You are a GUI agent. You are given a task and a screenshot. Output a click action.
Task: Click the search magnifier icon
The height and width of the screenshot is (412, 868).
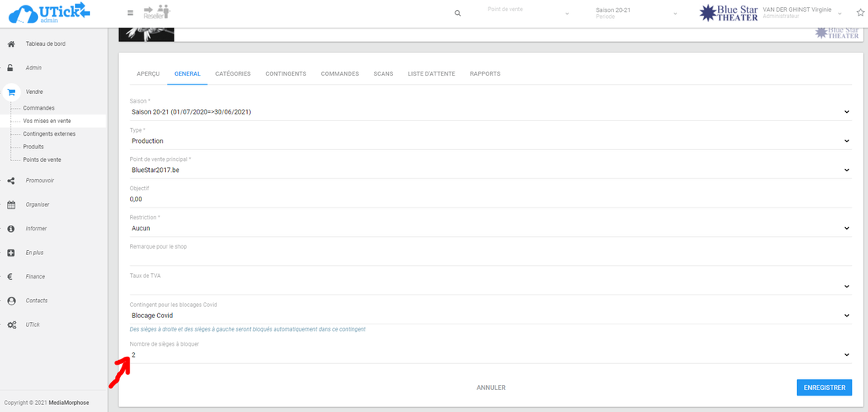pyautogui.click(x=458, y=13)
